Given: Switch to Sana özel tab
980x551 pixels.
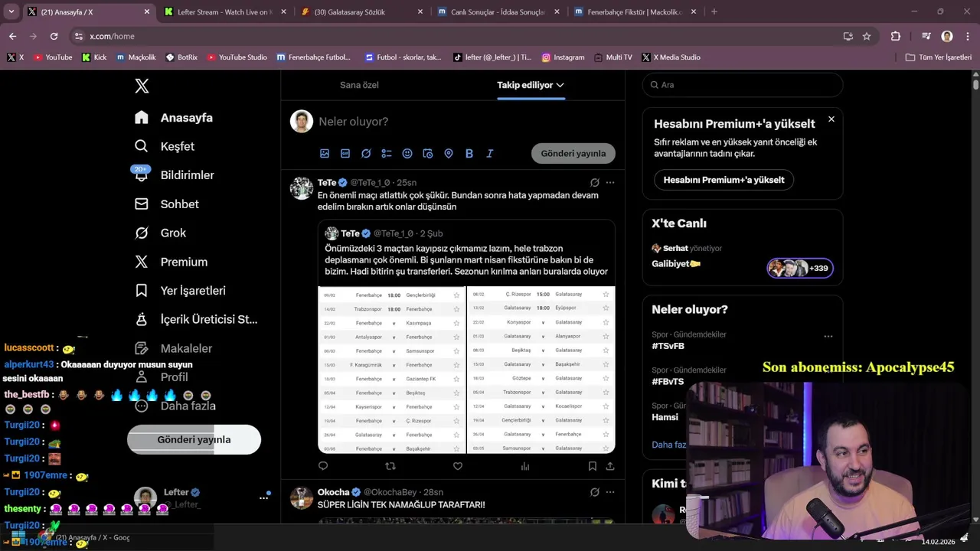Looking at the screenshot, I should tap(359, 85).
